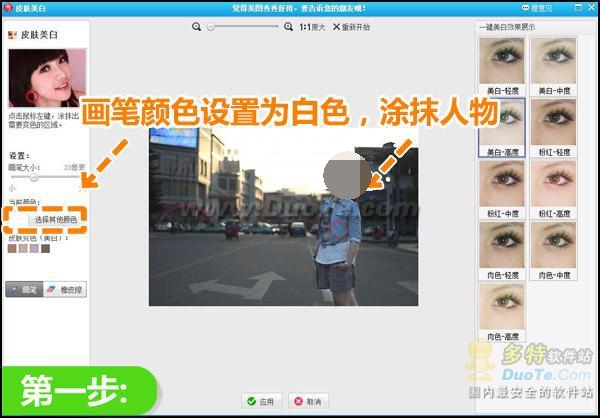Apply the 美白-高度 whitening preset
The image size is (600, 418).
502,127
